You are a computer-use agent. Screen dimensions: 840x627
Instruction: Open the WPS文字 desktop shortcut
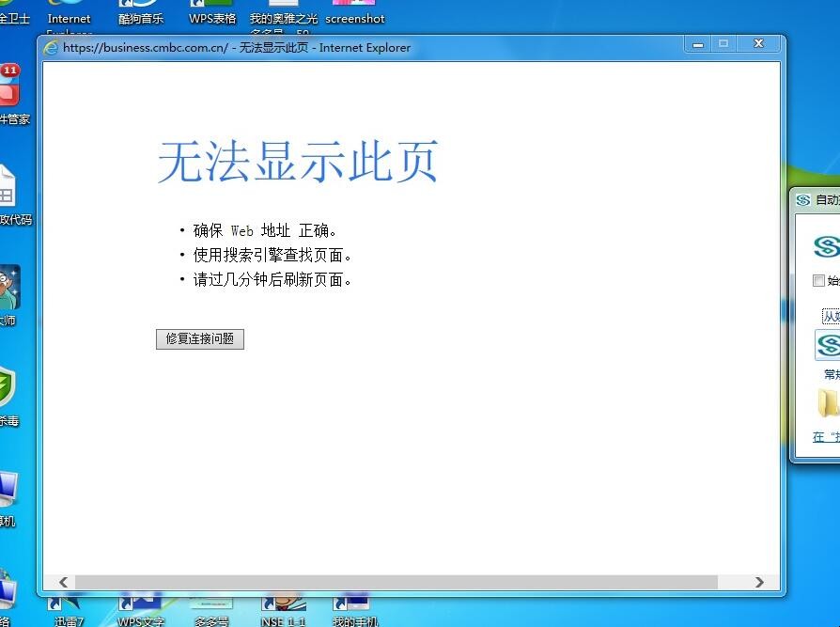pos(141,608)
